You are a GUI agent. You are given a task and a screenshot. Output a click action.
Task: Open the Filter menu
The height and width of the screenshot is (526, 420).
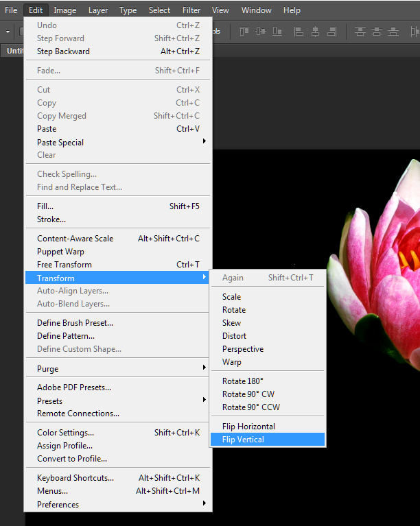191,10
